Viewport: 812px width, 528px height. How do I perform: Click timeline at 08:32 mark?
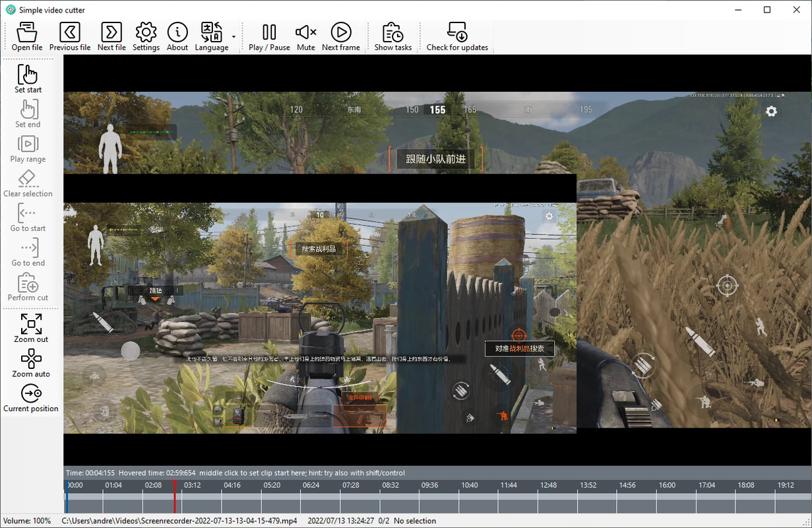pyautogui.click(x=390, y=485)
